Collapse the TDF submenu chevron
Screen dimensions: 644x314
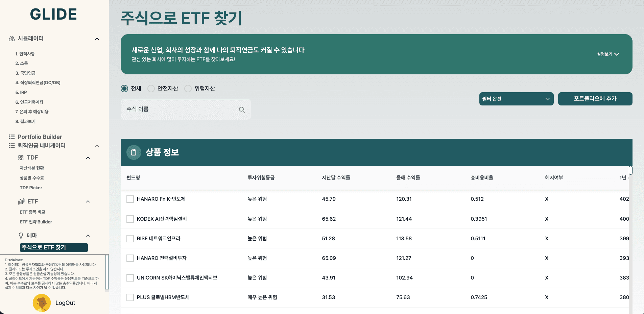(88, 158)
